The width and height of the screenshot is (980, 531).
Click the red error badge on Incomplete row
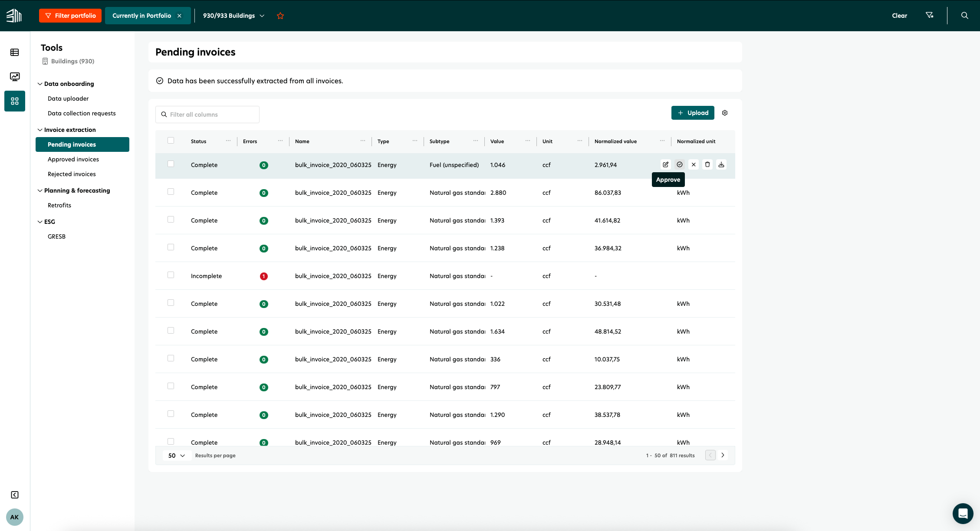pyautogui.click(x=263, y=276)
